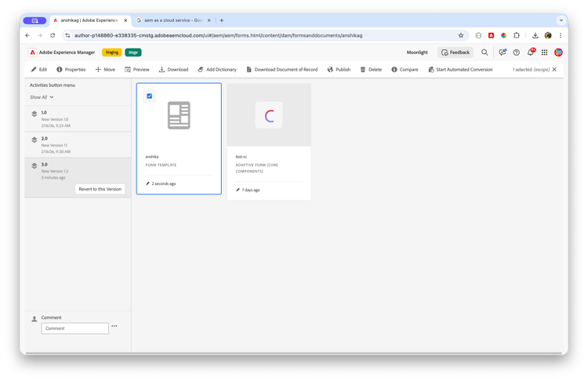Open the Chrome profile avatar
This screenshot has height=381, width=588.
tap(548, 35)
